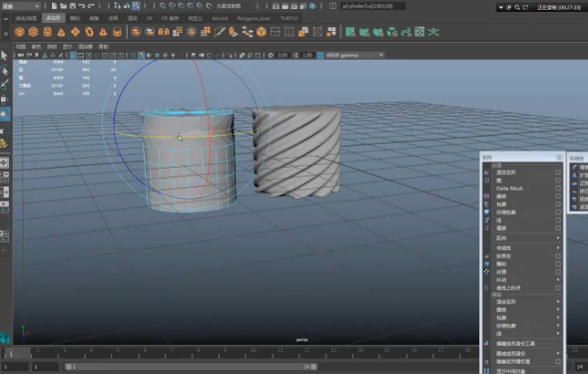Create a polygon torus from the shelf

click(x=89, y=32)
